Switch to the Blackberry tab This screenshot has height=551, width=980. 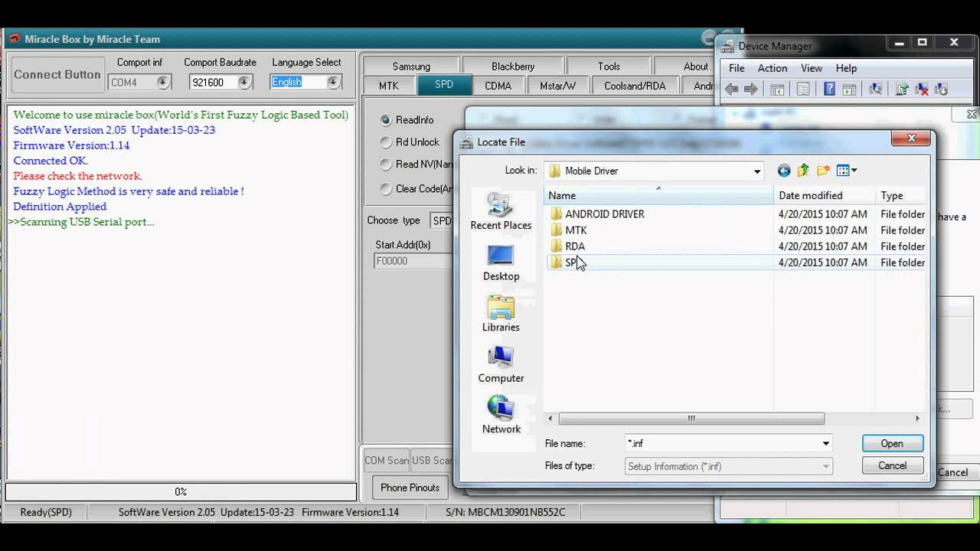tap(513, 67)
